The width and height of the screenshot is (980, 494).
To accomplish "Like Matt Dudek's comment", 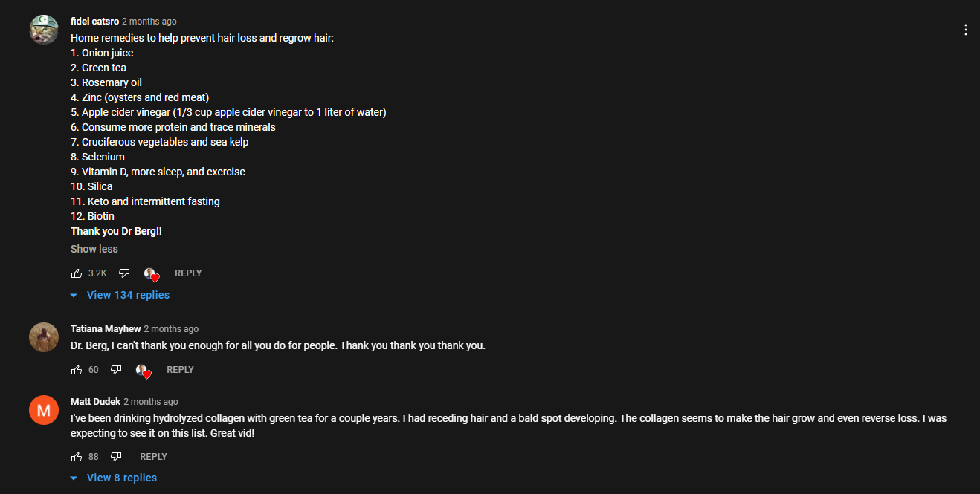I will (x=77, y=457).
